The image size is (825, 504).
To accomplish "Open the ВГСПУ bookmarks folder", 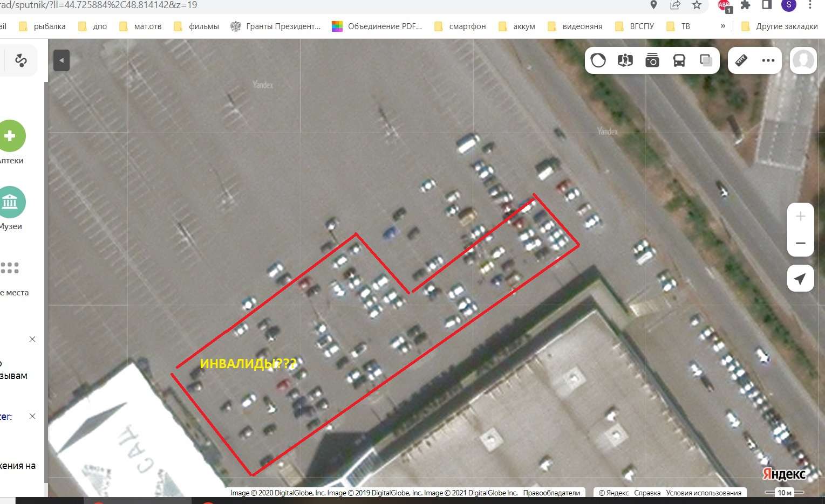I will (x=635, y=26).
